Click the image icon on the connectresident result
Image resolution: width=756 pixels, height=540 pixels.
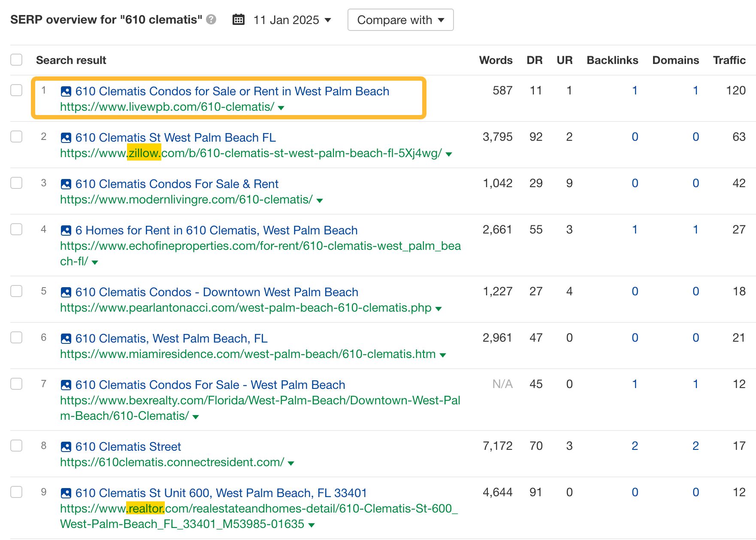[x=65, y=446]
